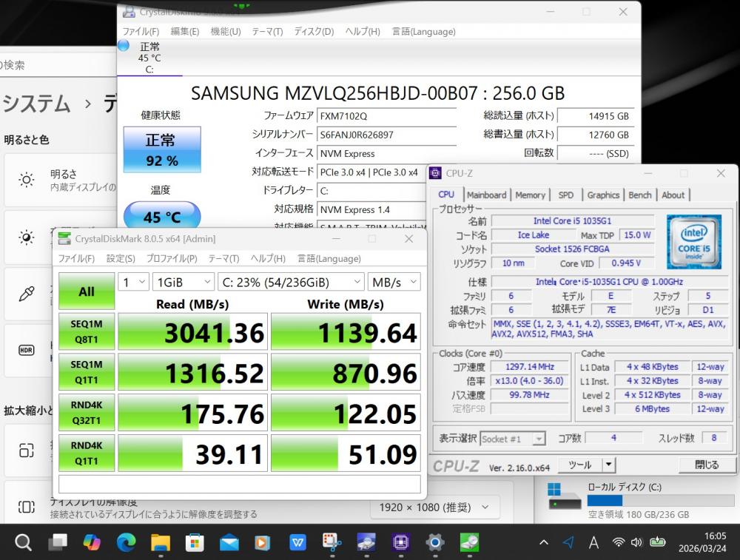Open CrystalDiskInfo 編集(E) menu
Screen dimensions: 740x560
[184, 32]
